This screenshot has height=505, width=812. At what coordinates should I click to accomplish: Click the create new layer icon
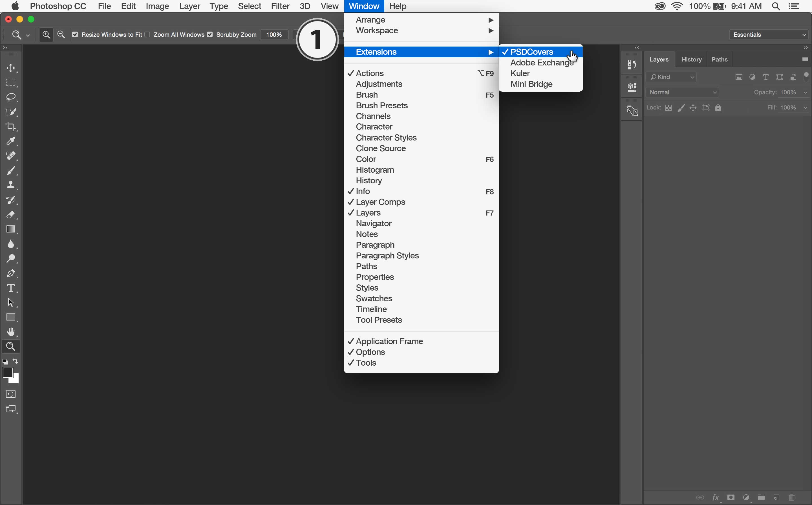coord(776,497)
